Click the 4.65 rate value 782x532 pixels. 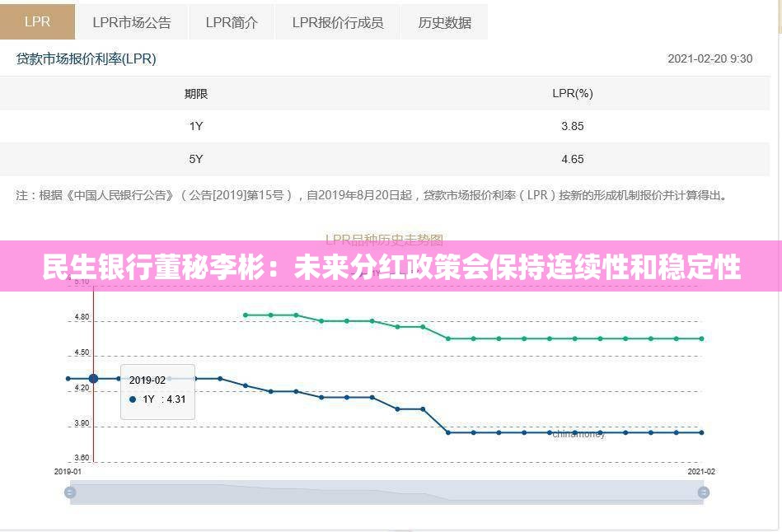573,159
